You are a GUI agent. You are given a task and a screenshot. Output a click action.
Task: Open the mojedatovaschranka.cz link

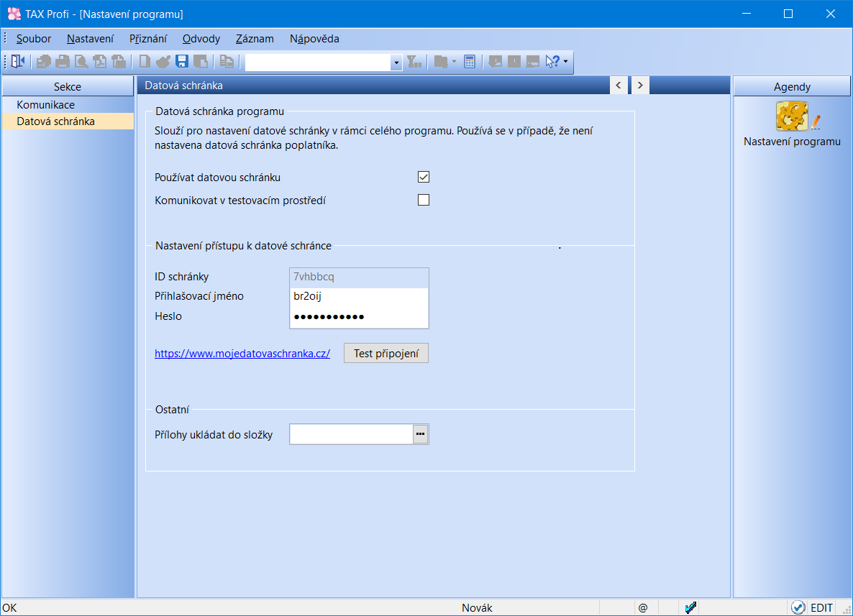tap(242, 354)
